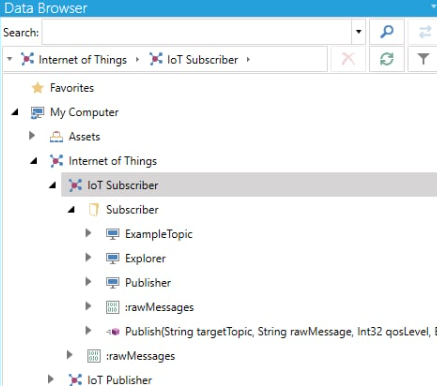Image resolution: width=437 pixels, height=386 pixels.
Task: Click the Favorites star icon
Action: (x=38, y=88)
